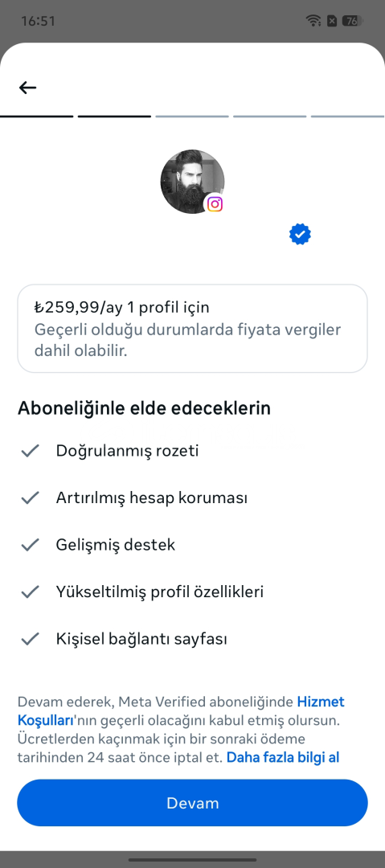Tap the first progress step segment
This screenshot has height=868, width=385.
pyautogui.click(x=36, y=117)
